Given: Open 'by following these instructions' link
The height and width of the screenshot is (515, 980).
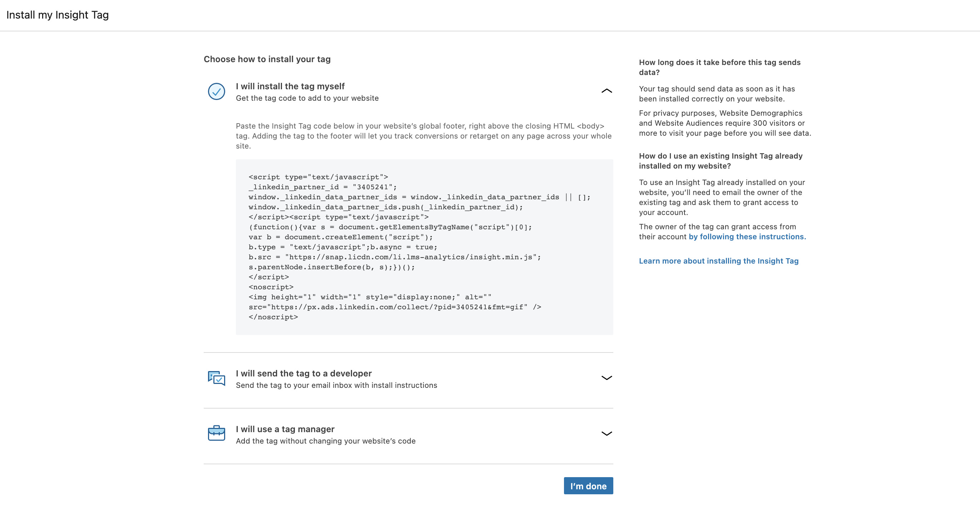Looking at the screenshot, I should point(747,236).
